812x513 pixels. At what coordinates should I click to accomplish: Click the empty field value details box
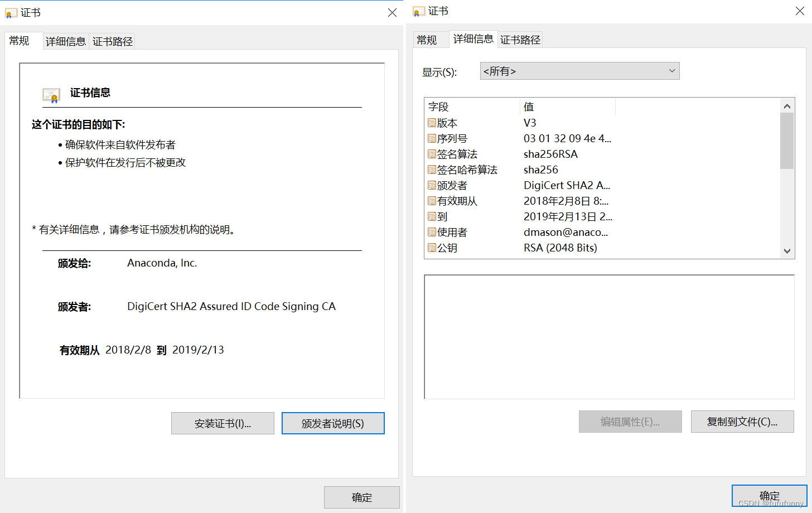(609, 337)
